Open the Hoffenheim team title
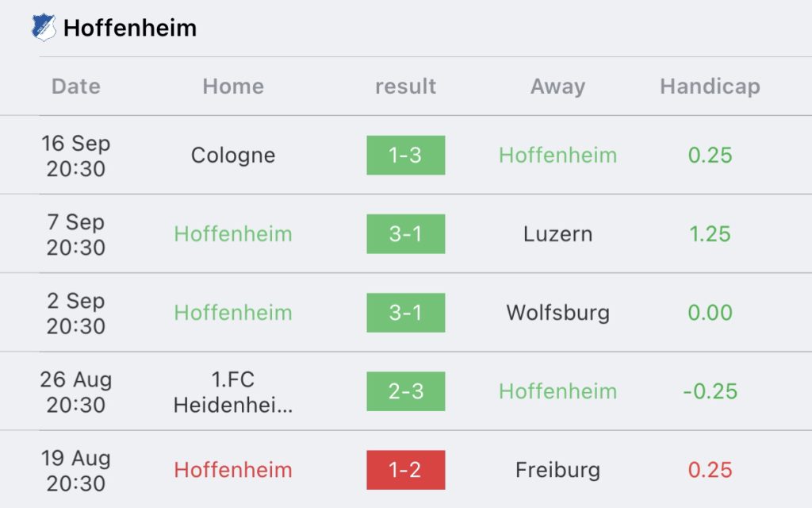The height and width of the screenshot is (508, 812). [130, 29]
